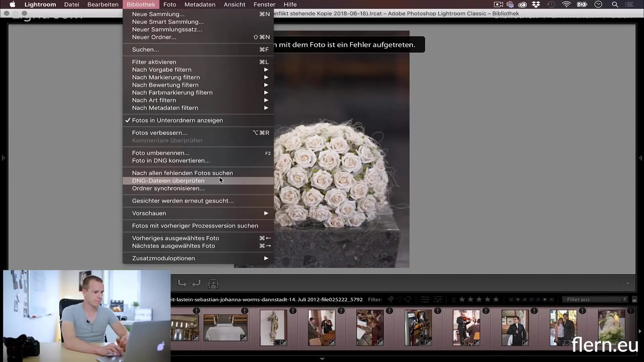Select the altar table thumbnail in filmstrip
The width and height of the screenshot is (644, 362).
[x=225, y=327]
